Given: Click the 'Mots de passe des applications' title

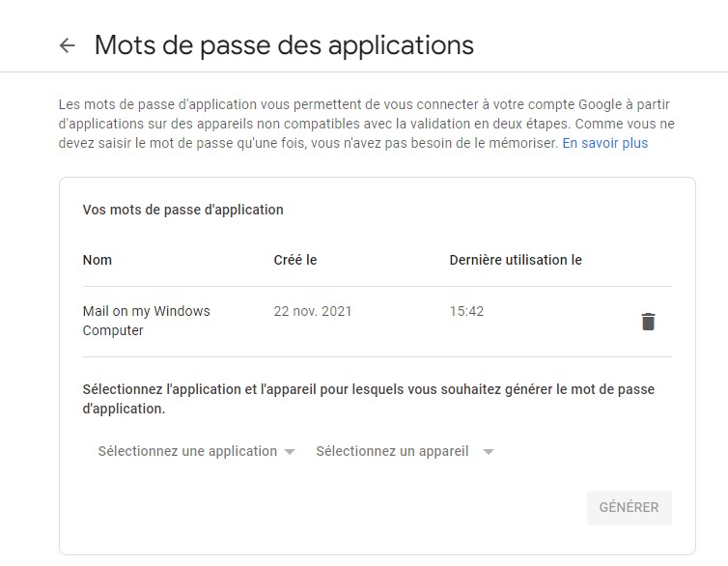Looking at the screenshot, I should 284,45.
